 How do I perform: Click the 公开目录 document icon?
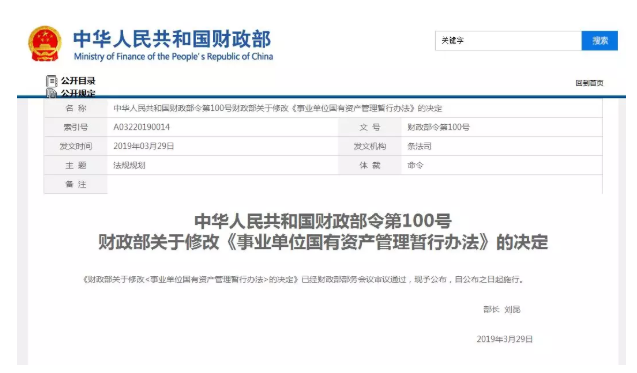[x=52, y=81]
